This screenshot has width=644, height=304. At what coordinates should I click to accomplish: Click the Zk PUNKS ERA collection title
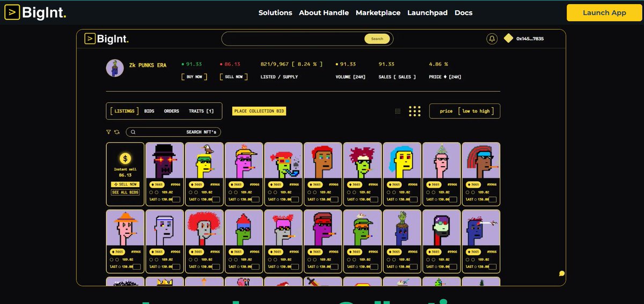pyautogui.click(x=148, y=65)
